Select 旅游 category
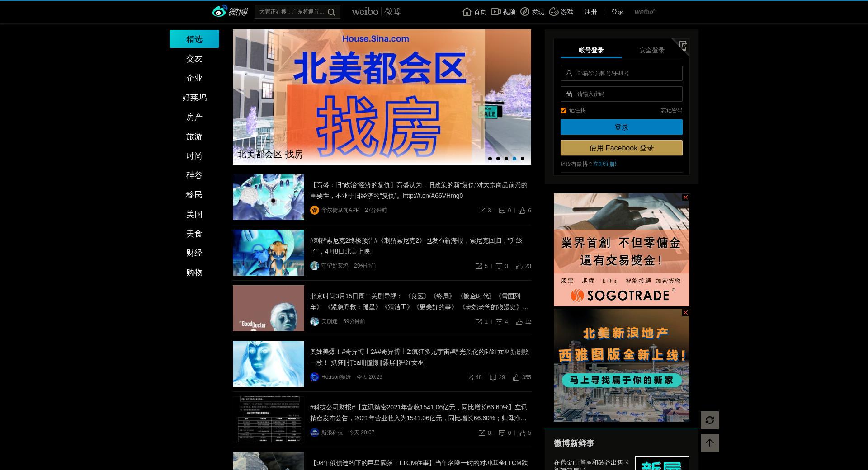The width and height of the screenshot is (868, 470). click(x=194, y=136)
